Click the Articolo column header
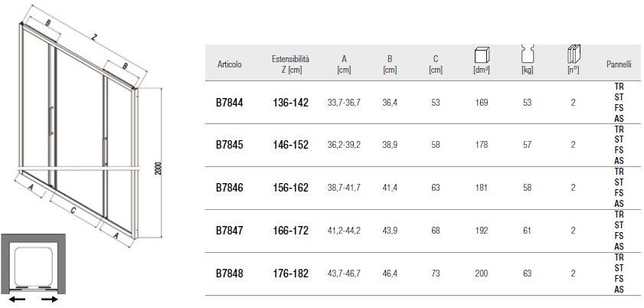The height and width of the screenshot is (308, 644). pos(229,65)
